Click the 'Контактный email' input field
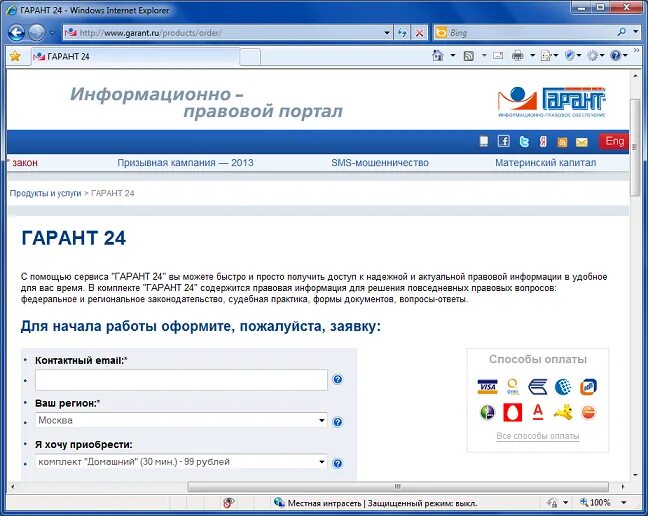The width and height of the screenshot is (648, 516). (x=181, y=380)
